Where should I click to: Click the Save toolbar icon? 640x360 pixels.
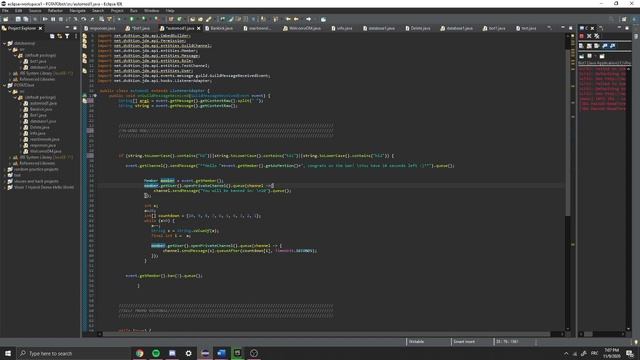pyautogui.click(x=18, y=19)
